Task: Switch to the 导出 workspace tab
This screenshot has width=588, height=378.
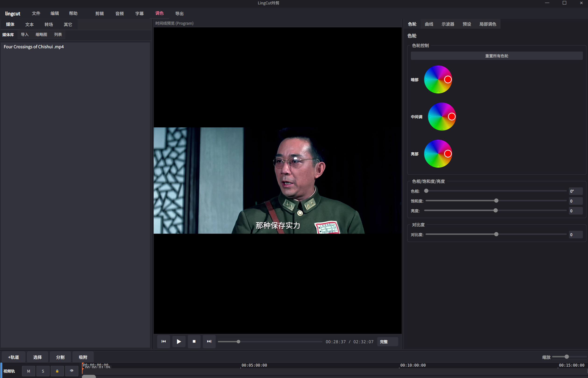Action: click(179, 14)
